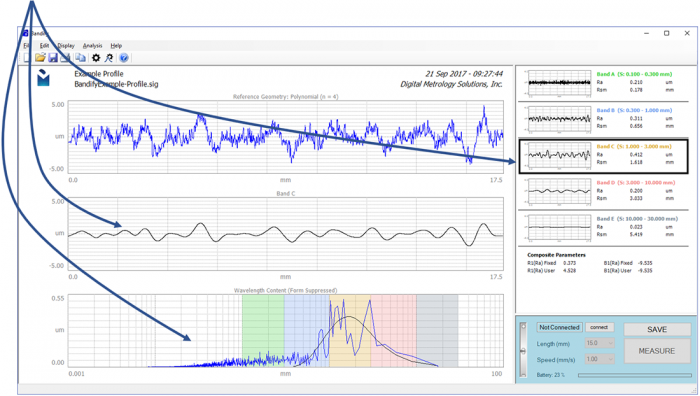This screenshot has width=700, height=396.
Task: Click the 'Reference Geometry: Polynomial (n = 4)' title
Action: [x=285, y=96]
